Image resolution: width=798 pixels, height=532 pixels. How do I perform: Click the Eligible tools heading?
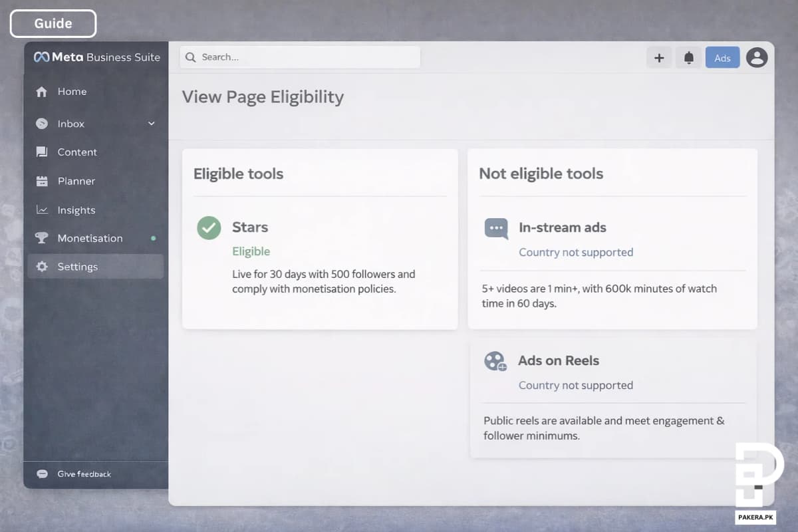click(x=238, y=174)
